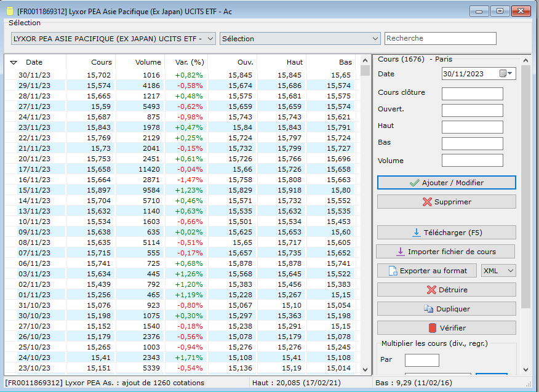The image size is (539, 392).
Task: Click the purple import arrow icon
Action: [x=401, y=252]
